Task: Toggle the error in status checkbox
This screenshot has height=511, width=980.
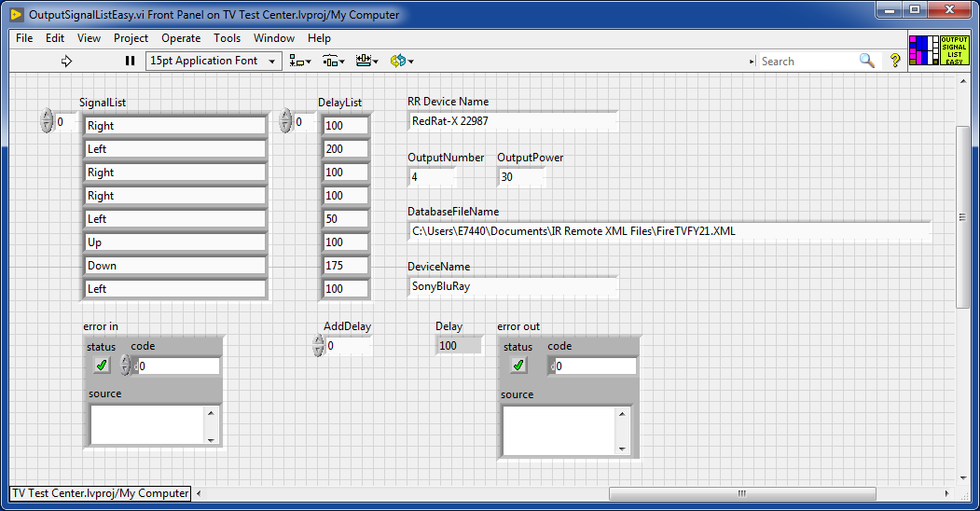Action: pos(102,366)
